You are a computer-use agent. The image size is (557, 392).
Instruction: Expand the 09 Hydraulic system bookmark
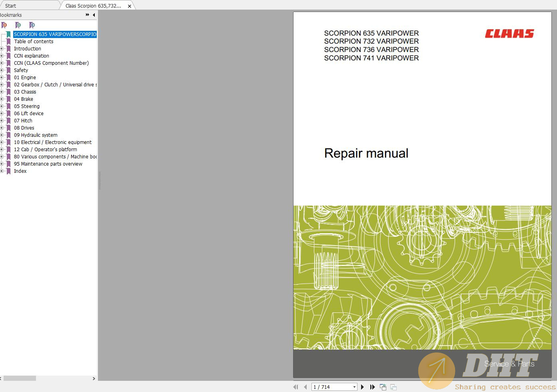click(x=2, y=135)
